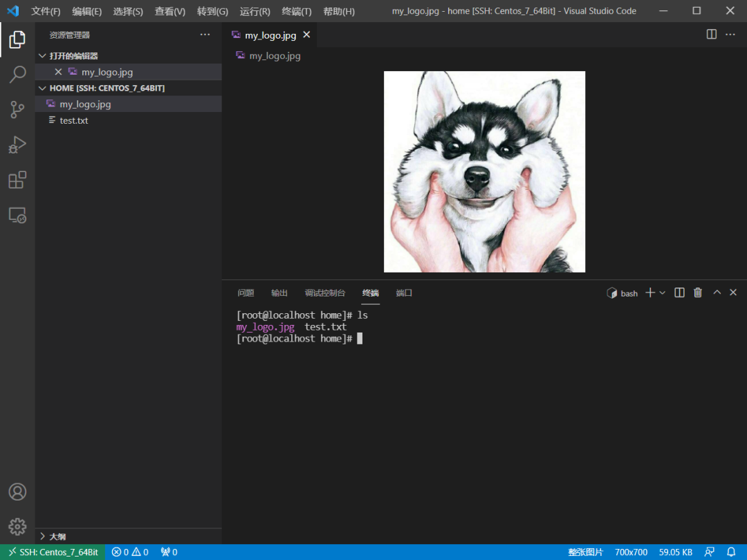747x560 pixels.
Task: Click my_logo.jpg in terminal ls output
Action: pos(266,326)
